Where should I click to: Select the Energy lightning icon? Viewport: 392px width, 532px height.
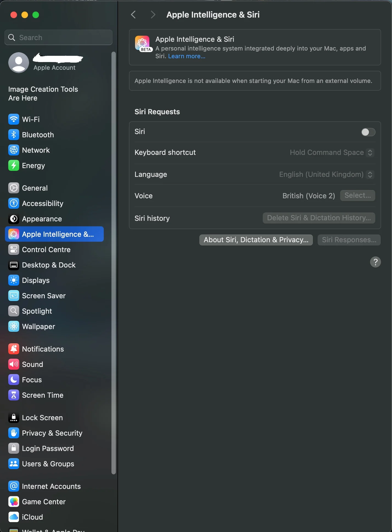(x=14, y=165)
